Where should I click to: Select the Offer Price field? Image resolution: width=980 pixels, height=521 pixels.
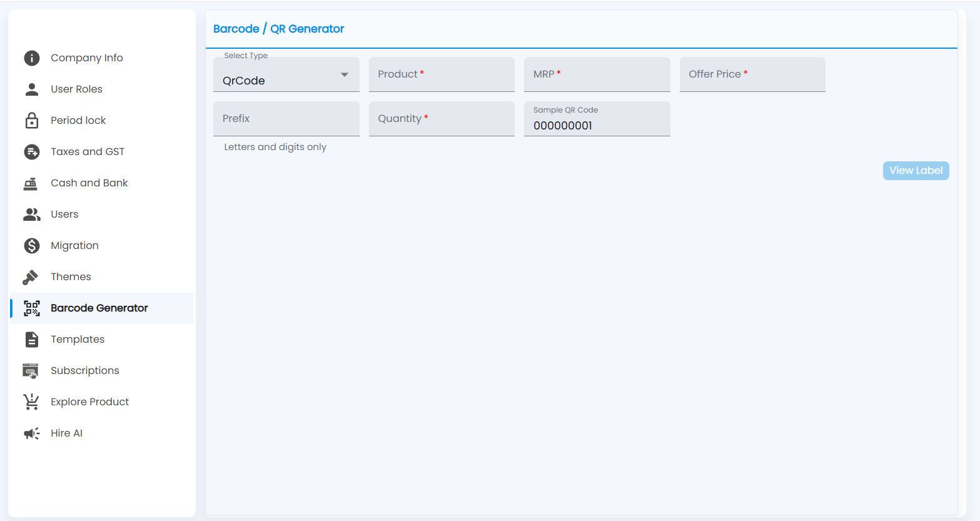[752, 74]
